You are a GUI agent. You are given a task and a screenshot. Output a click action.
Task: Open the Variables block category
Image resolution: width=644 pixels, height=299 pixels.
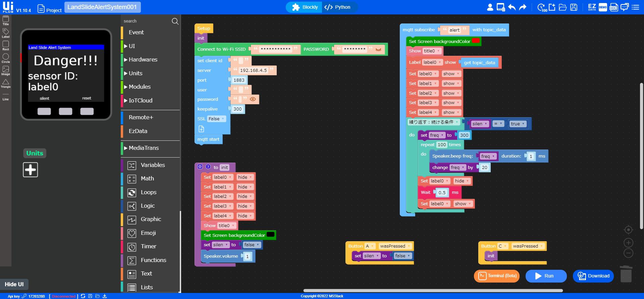[153, 165]
